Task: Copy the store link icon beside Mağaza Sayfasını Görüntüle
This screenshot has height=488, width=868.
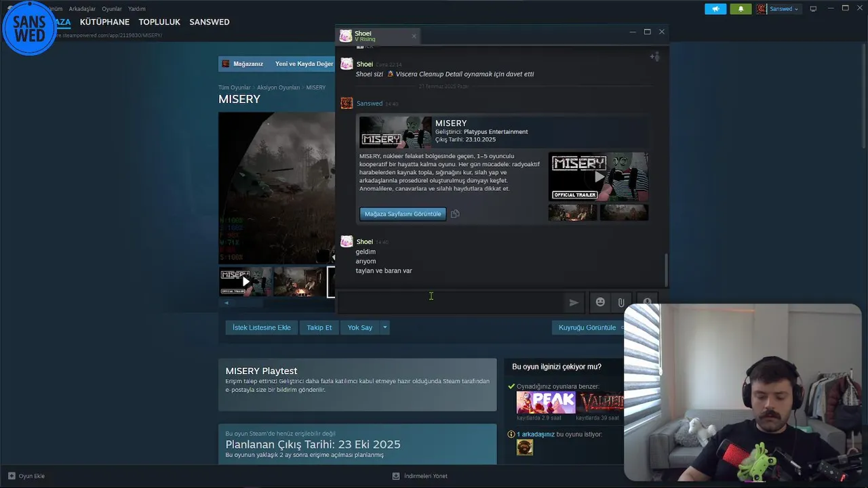Action: click(455, 214)
